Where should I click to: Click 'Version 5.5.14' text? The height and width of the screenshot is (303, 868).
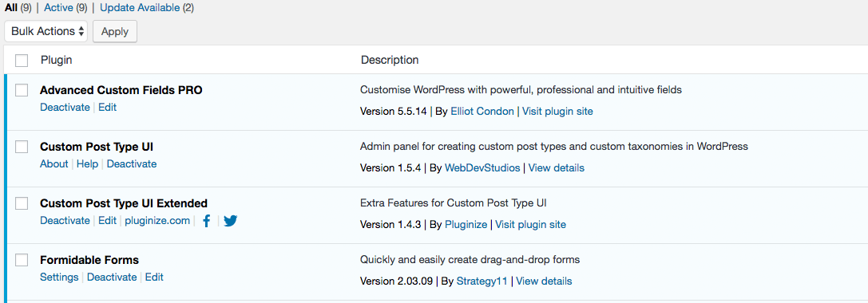pyautogui.click(x=394, y=111)
